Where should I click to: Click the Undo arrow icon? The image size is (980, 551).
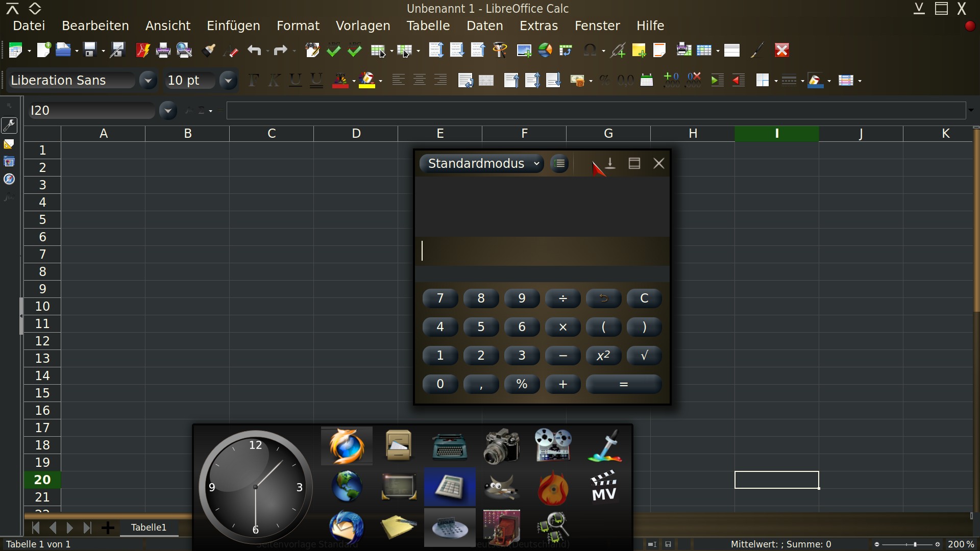(x=254, y=50)
